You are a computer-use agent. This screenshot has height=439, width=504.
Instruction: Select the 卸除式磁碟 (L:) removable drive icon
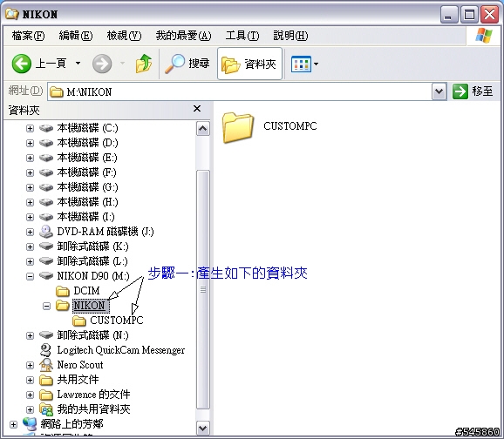tap(46, 260)
